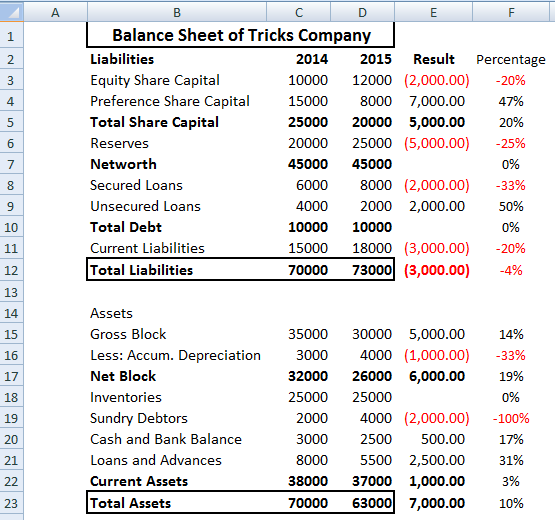Click the Select All corner triangle
555x520 pixels.
(x=12, y=11)
